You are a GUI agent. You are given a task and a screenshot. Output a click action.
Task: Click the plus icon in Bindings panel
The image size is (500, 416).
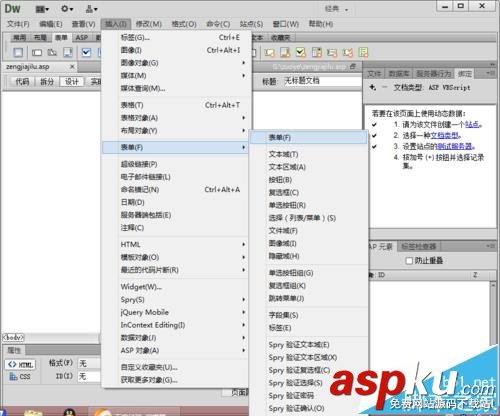[x=373, y=87]
